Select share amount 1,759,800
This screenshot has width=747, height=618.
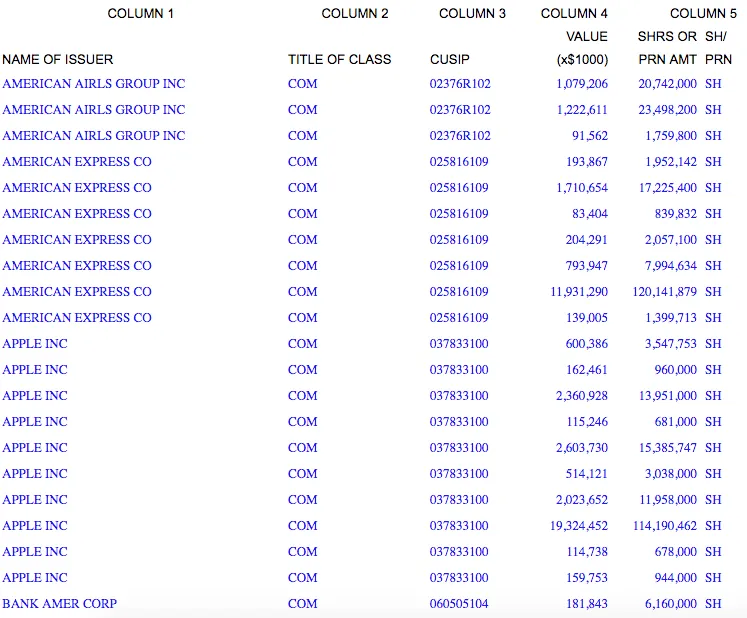point(671,136)
